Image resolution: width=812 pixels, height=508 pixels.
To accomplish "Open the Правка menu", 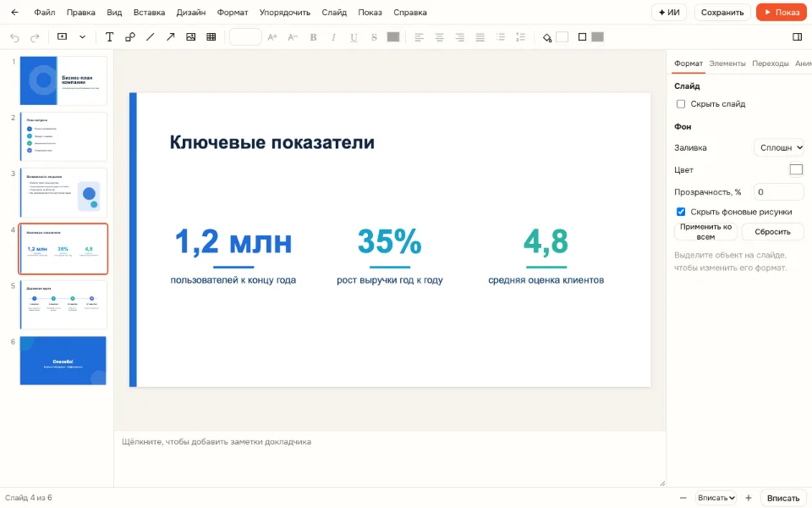I will [81, 13].
